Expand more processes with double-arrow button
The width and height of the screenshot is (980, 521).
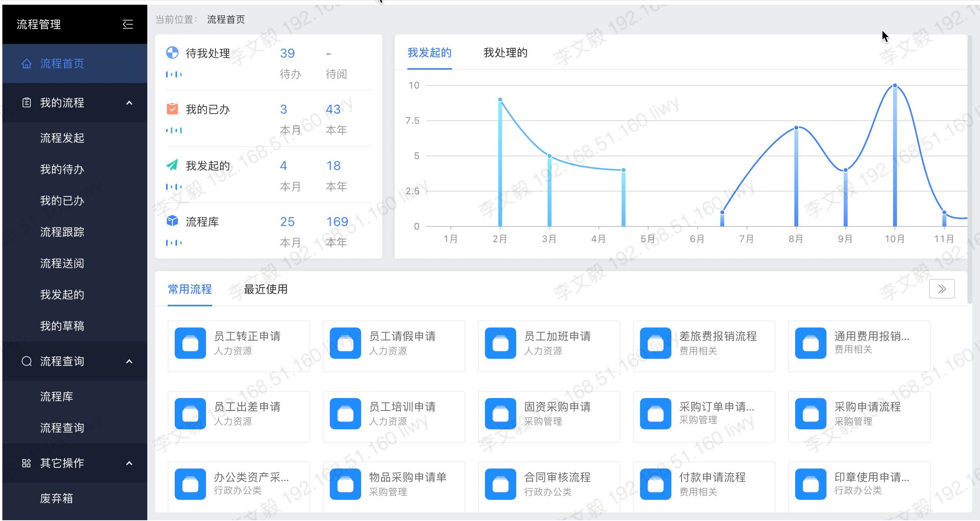942,289
